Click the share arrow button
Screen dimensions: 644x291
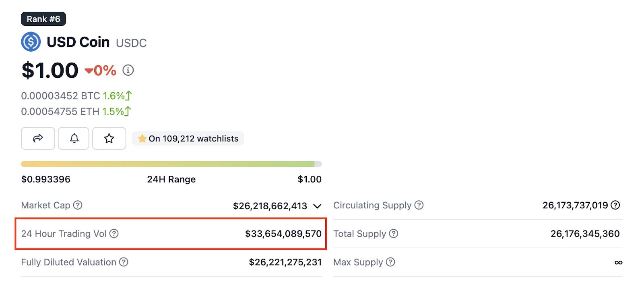38,138
